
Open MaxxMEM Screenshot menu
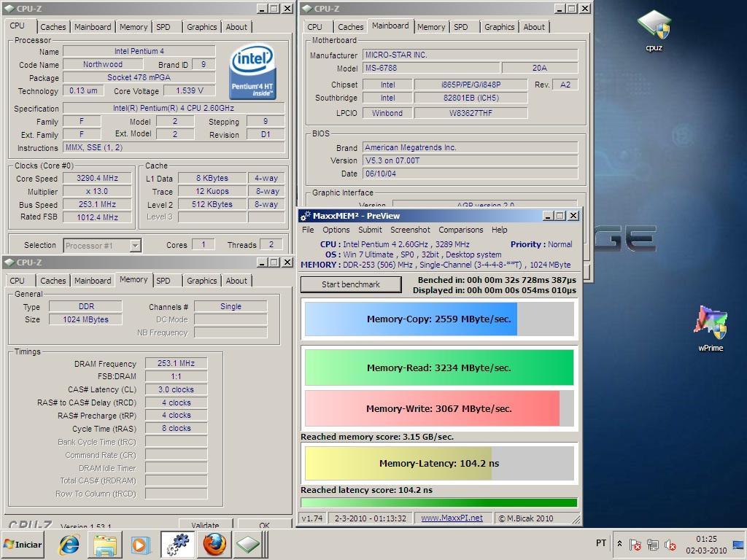(410, 230)
